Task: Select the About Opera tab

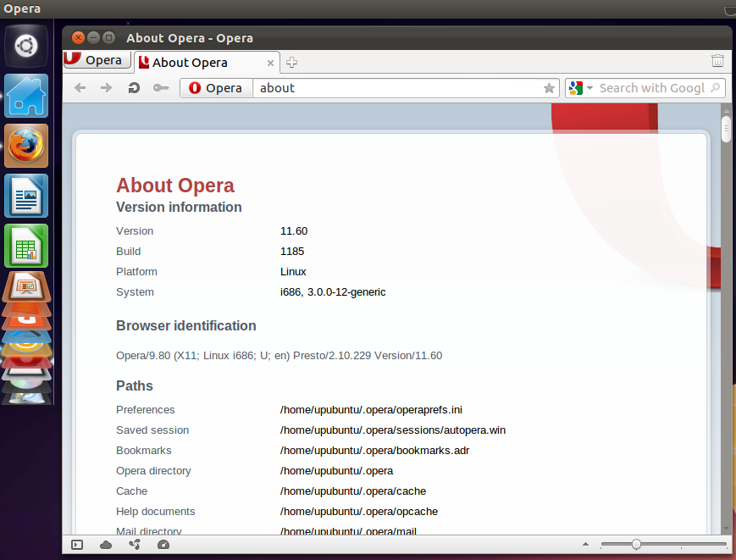Action: pyautogui.click(x=207, y=63)
